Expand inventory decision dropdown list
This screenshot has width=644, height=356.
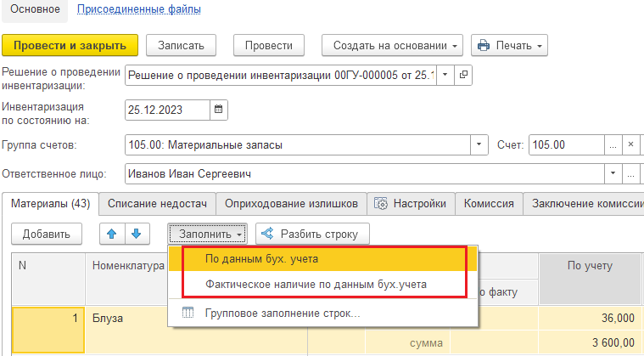[x=445, y=76]
